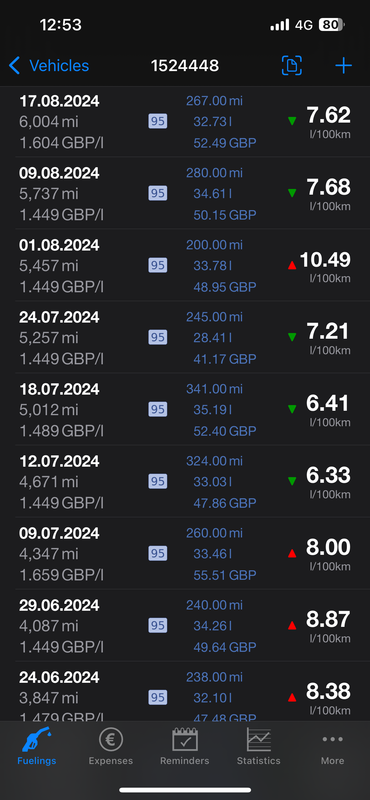Tap total cost 48.95 GBP

225,287
